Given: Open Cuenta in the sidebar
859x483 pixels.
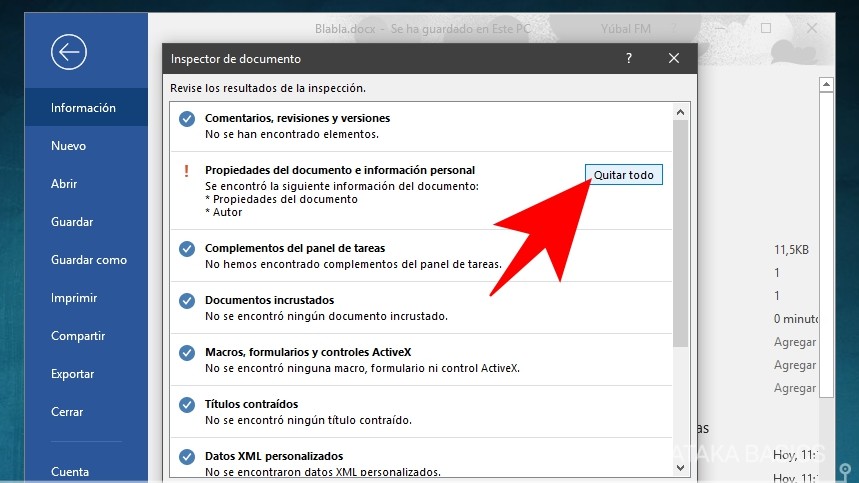Looking at the screenshot, I should click(x=70, y=472).
